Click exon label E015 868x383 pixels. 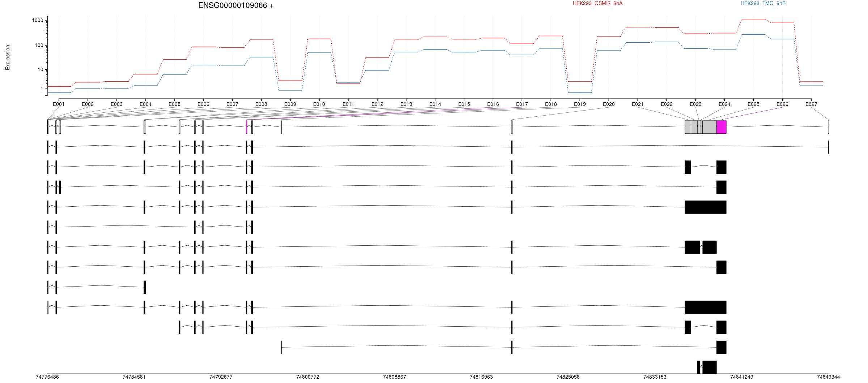coord(464,104)
